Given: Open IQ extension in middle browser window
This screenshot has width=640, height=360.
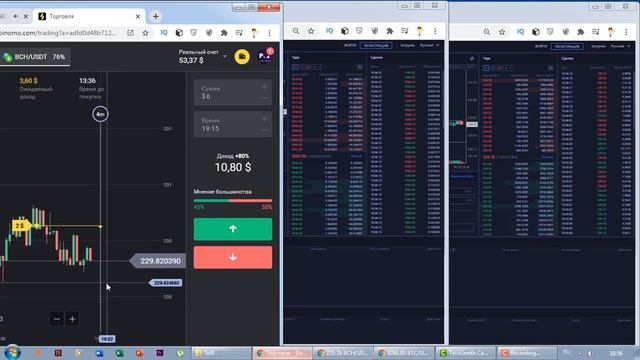Looking at the screenshot, I should pyautogui.click(x=329, y=31).
